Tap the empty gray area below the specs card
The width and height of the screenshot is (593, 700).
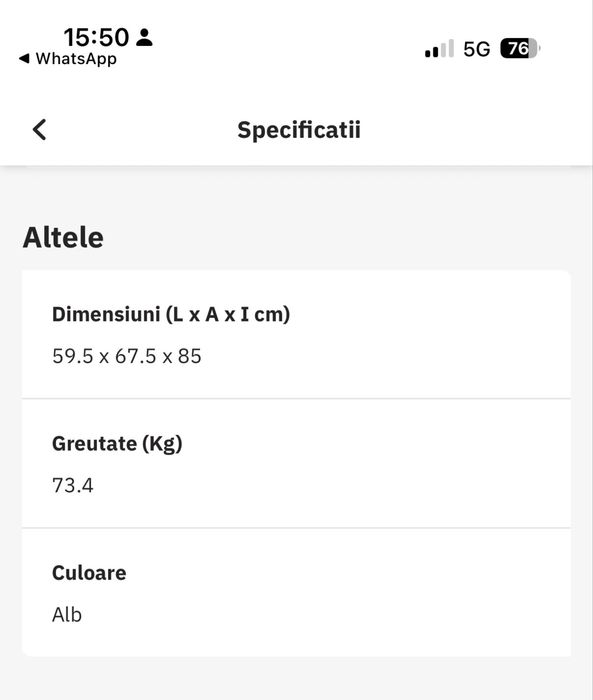coord(296,679)
